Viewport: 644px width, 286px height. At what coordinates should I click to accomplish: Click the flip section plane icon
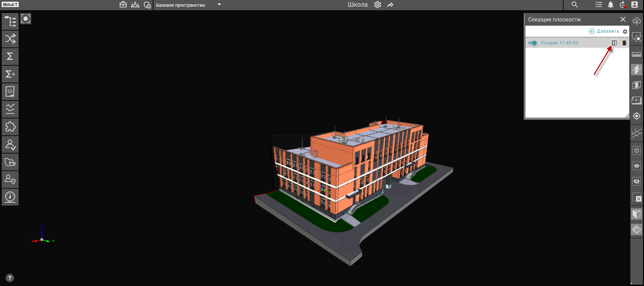(614, 43)
